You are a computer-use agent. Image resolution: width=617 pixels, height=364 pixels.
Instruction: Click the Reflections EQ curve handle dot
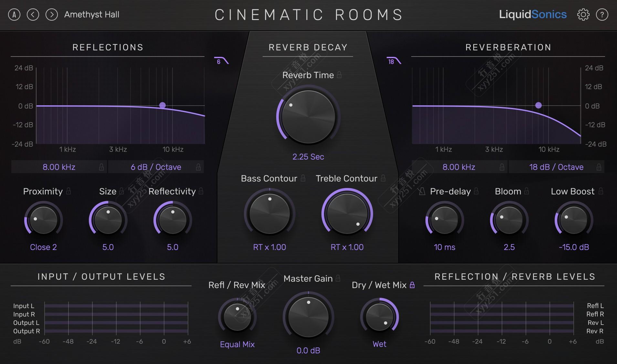tap(162, 105)
